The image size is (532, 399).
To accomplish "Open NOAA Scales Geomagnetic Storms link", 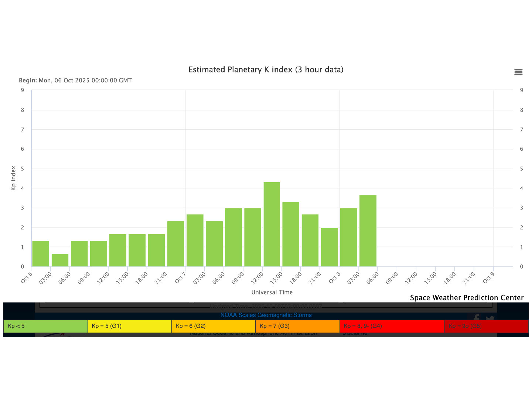I will [266, 315].
